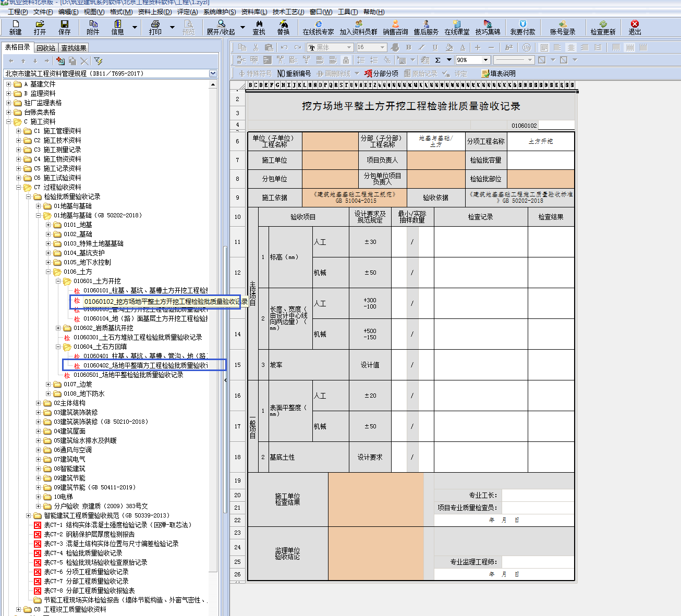
Task: Select the 0104_基坑支护 folder
Action: click(84, 253)
